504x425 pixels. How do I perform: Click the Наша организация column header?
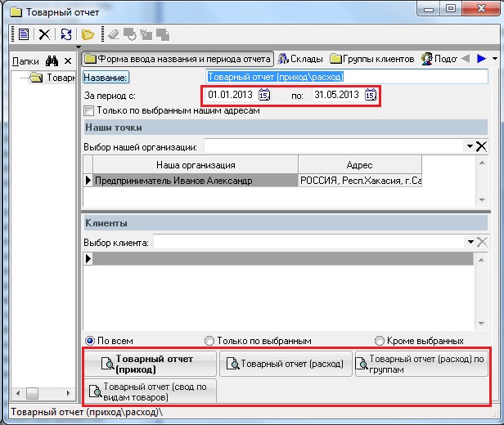196,165
